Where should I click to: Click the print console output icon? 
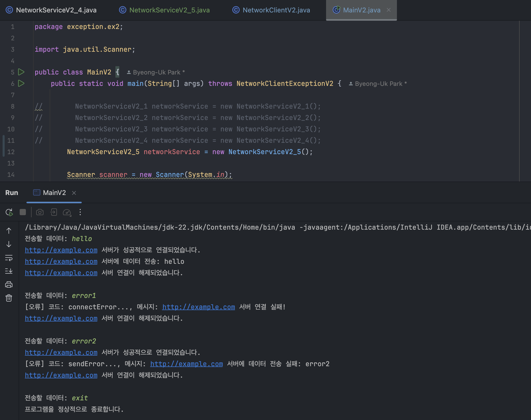9,284
